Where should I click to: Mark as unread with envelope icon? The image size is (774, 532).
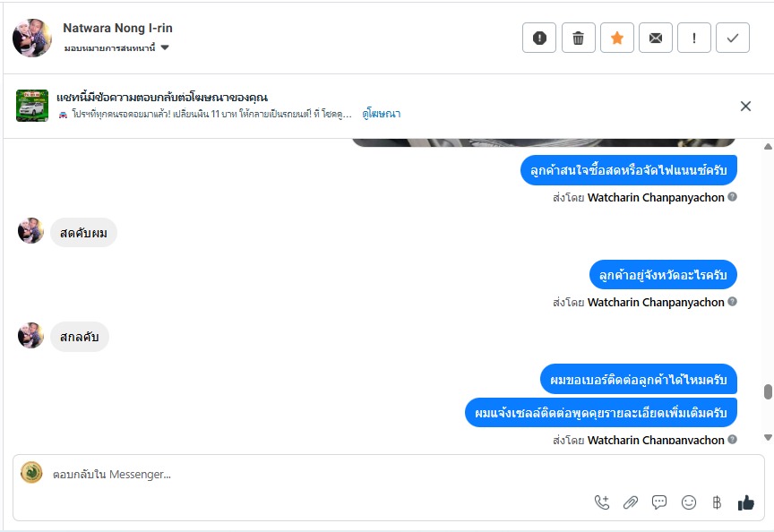coord(656,38)
